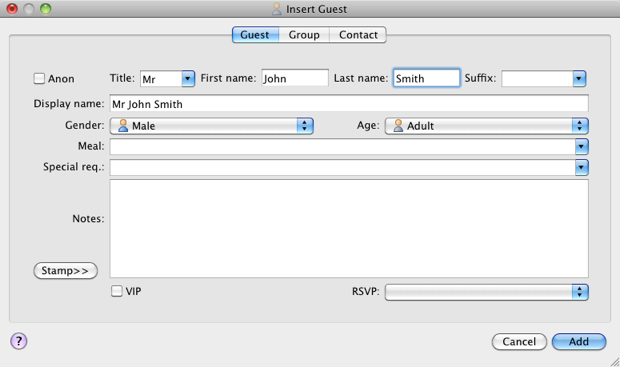Click the Add button
Image resolution: width=620 pixels, height=367 pixels.
click(579, 341)
